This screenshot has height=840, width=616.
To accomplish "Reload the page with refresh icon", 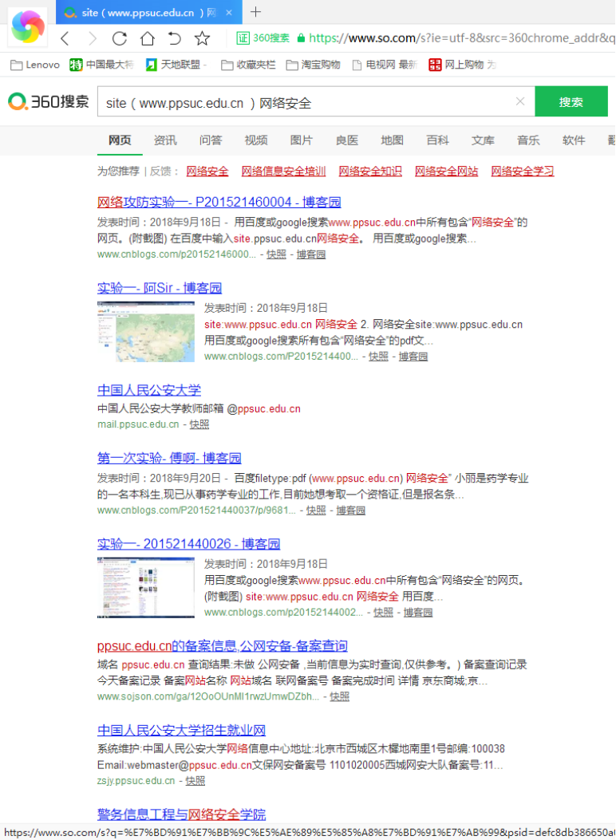I will pos(120,38).
